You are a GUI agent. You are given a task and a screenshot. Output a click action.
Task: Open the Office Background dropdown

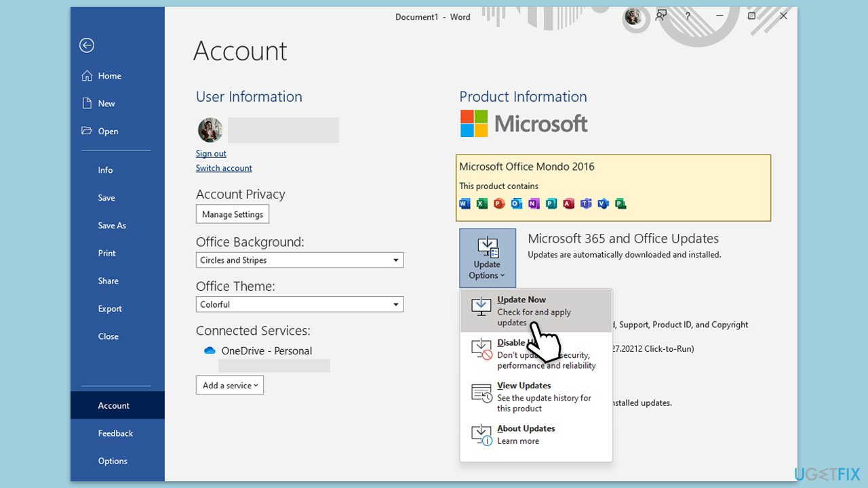point(395,260)
